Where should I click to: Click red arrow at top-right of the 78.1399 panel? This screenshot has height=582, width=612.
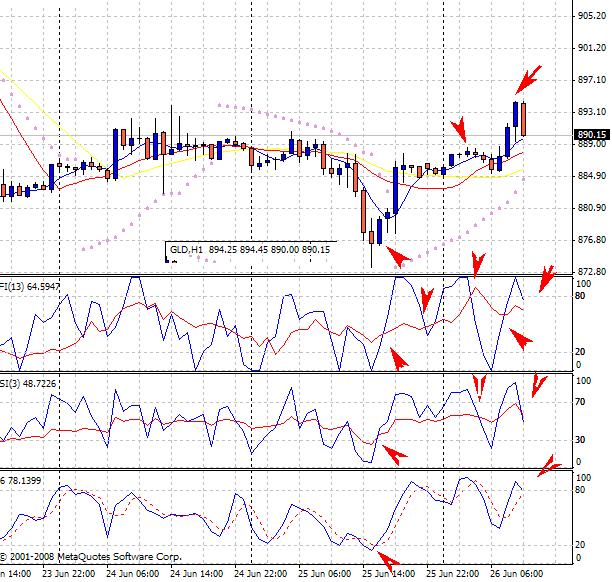click(548, 466)
